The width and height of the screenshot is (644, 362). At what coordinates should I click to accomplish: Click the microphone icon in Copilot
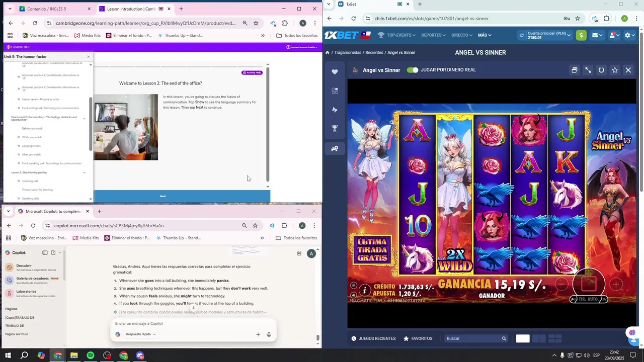click(269, 334)
